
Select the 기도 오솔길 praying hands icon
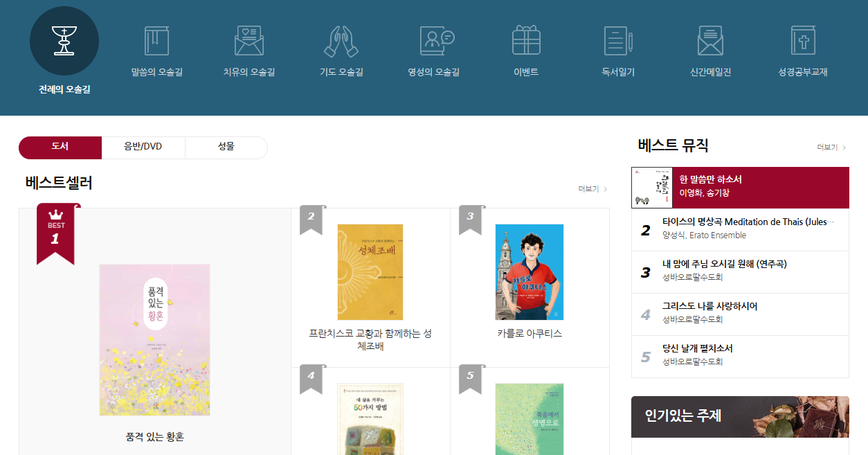click(x=341, y=40)
